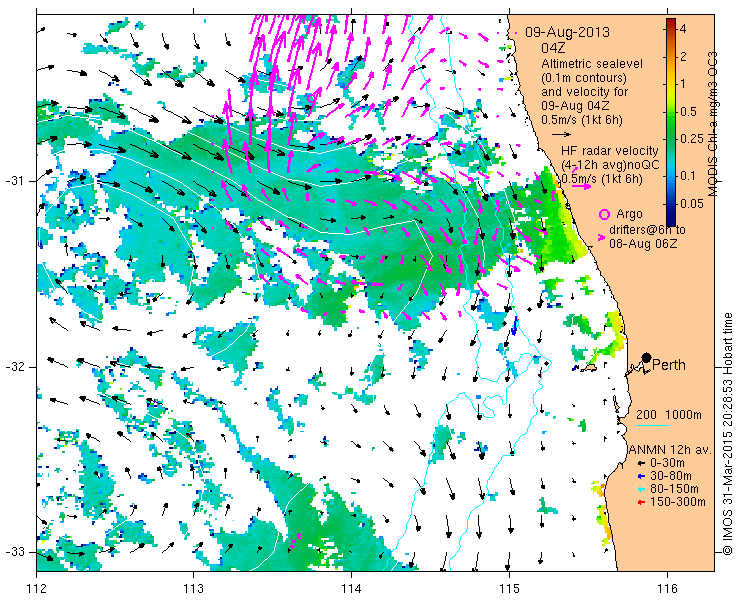The height and width of the screenshot is (600, 740).
Task: Click the blue 30-80m ANMN legend arrow
Action: [x=640, y=477]
